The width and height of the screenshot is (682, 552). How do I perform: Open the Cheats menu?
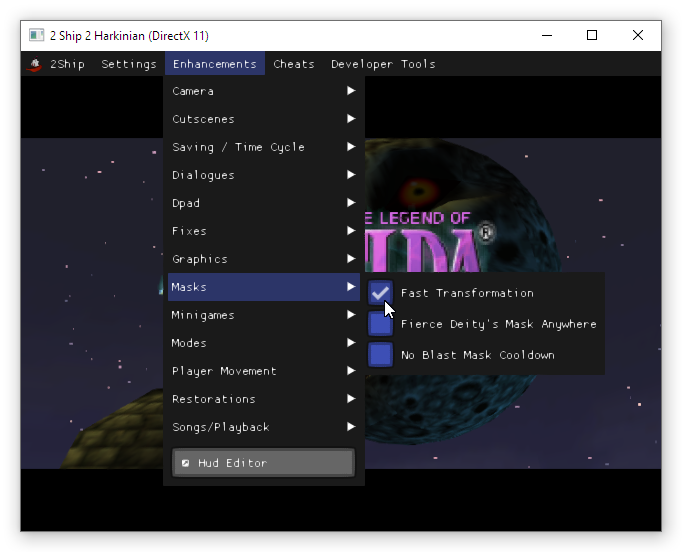pyautogui.click(x=294, y=64)
